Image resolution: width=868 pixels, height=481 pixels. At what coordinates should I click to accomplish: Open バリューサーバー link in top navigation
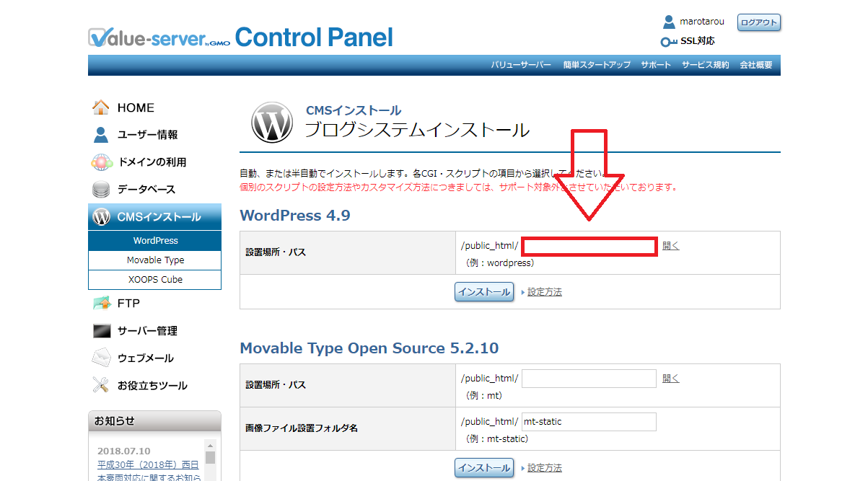click(x=521, y=65)
